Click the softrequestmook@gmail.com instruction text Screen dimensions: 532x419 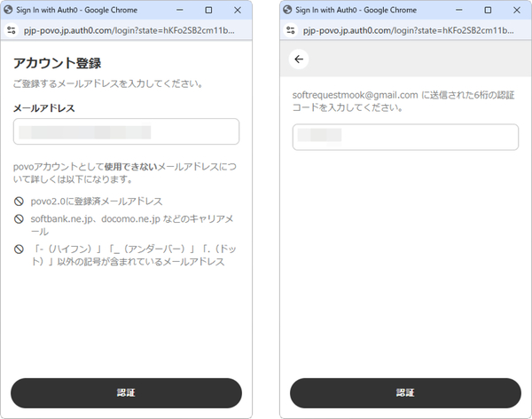pyautogui.click(x=403, y=101)
